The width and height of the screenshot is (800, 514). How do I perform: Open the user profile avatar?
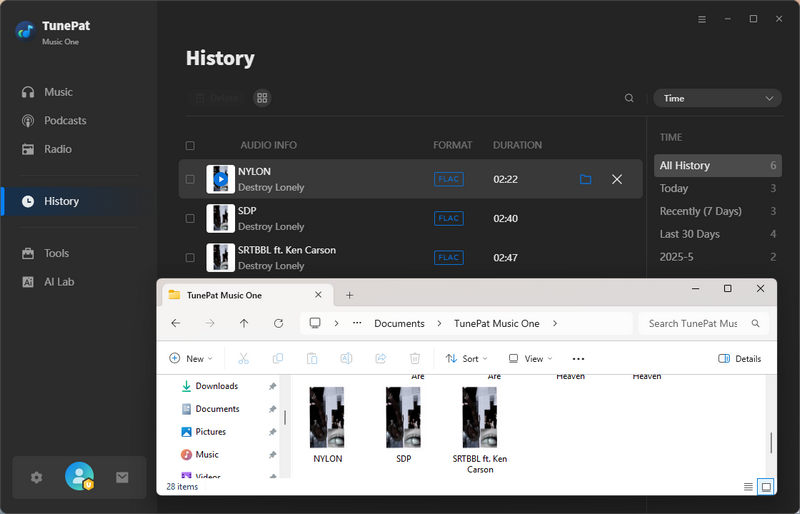point(79,477)
